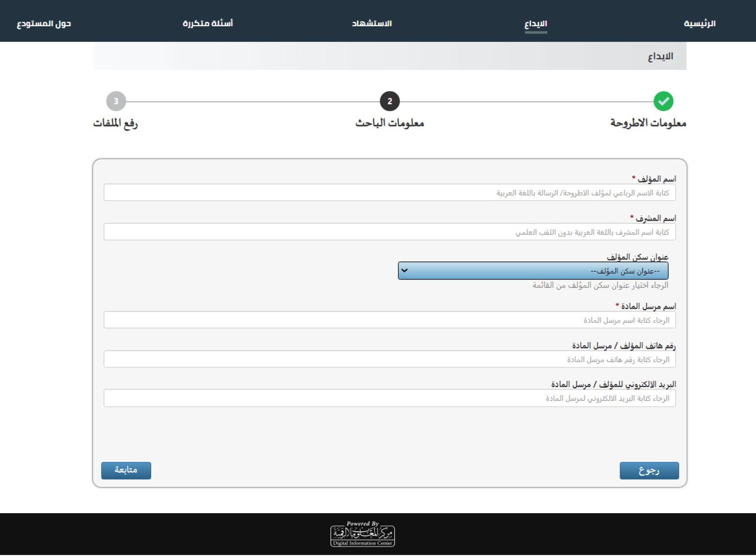Click the green checkmark step one icon
Viewport: 756px width, 560px height.
pyautogui.click(x=663, y=101)
